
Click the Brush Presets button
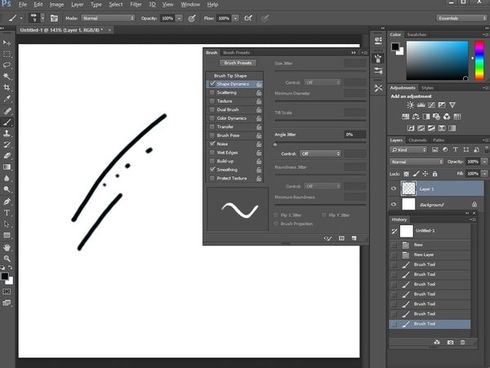(x=238, y=63)
